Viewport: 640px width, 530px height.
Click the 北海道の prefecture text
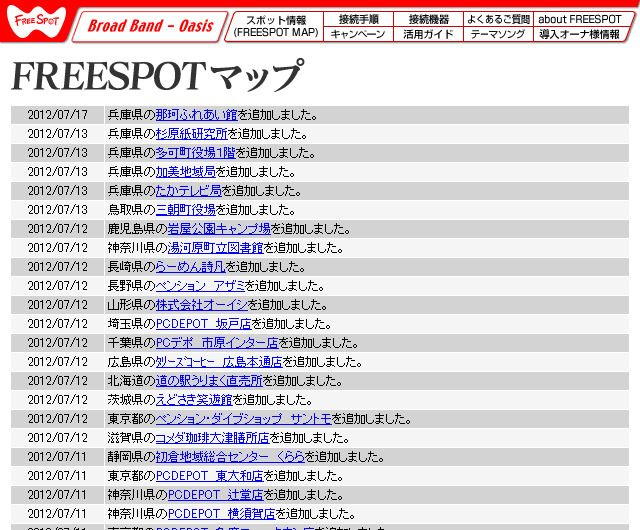[x=131, y=381]
